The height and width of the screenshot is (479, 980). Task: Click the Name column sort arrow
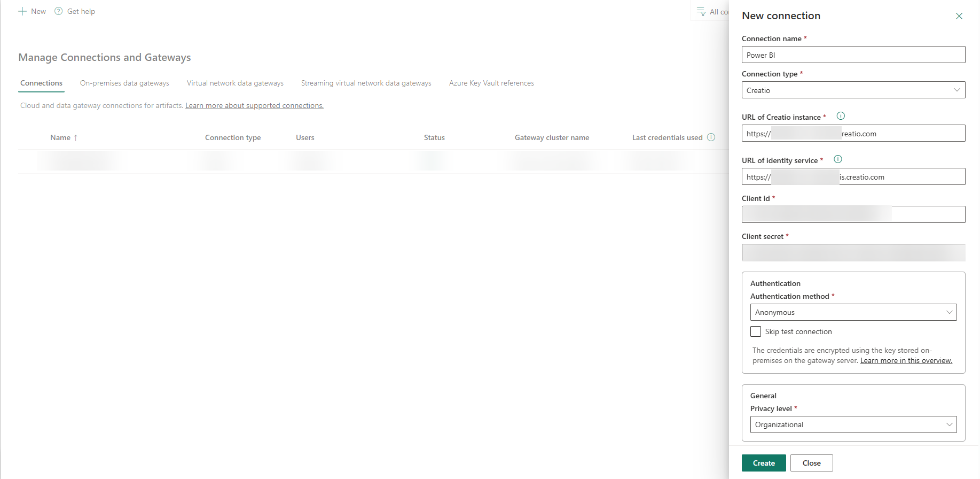tap(76, 137)
